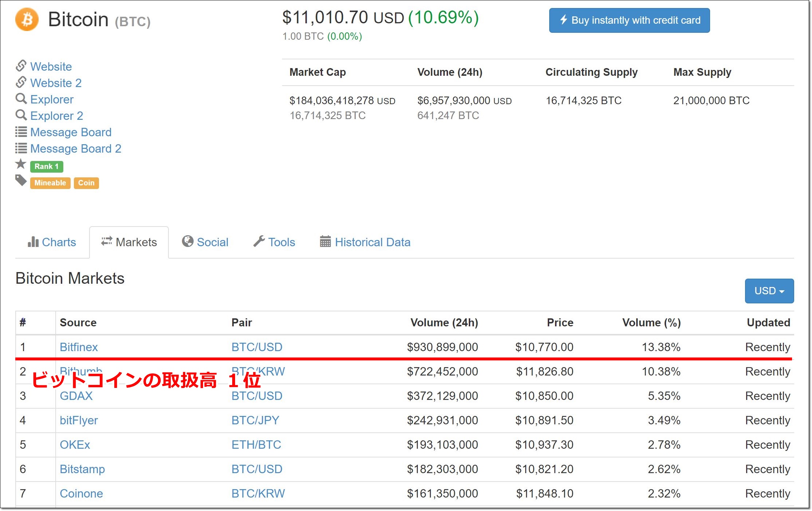Click the BTC/JPY pair in bitFlyer row
The width and height of the screenshot is (812, 511).
[x=255, y=420]
